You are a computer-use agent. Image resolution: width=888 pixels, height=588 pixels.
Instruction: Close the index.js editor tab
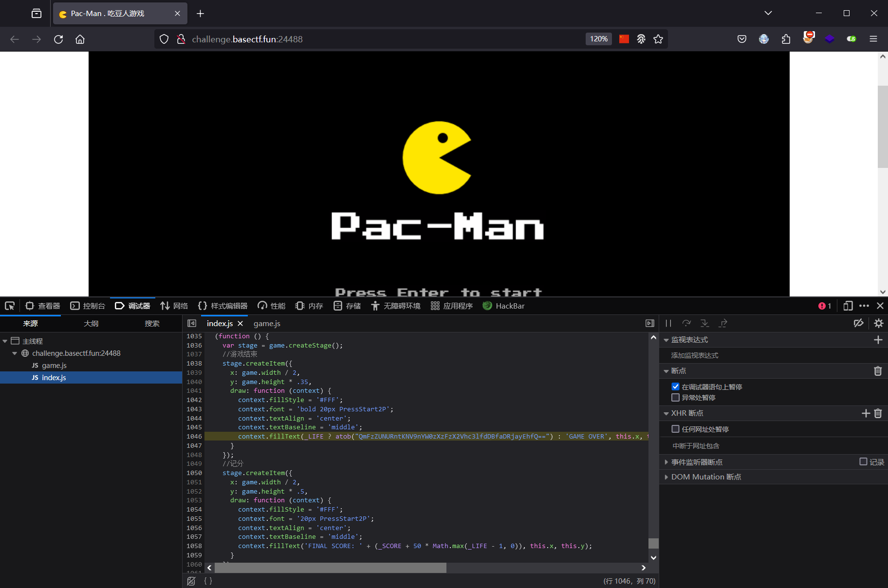[240, 323]
